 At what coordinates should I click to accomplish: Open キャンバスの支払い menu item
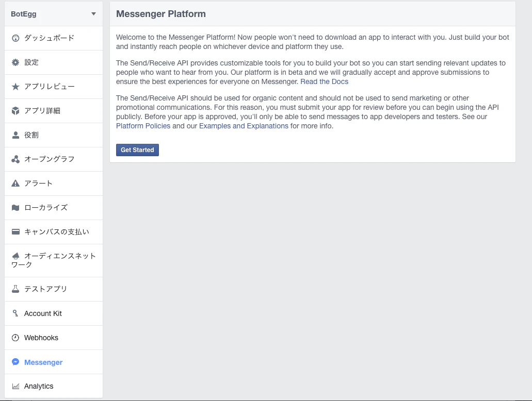coord(54,232)
